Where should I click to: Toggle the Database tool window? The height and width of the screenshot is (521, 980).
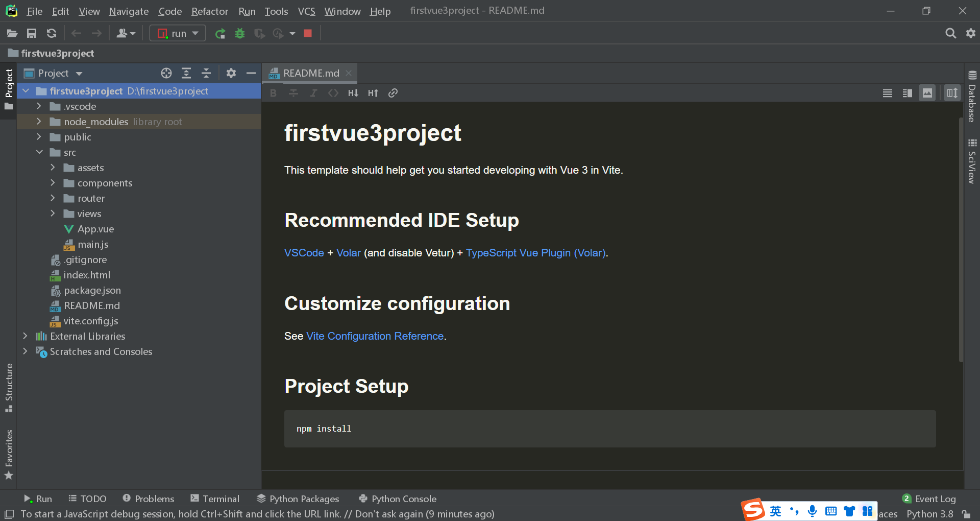(x=972, y=96)
